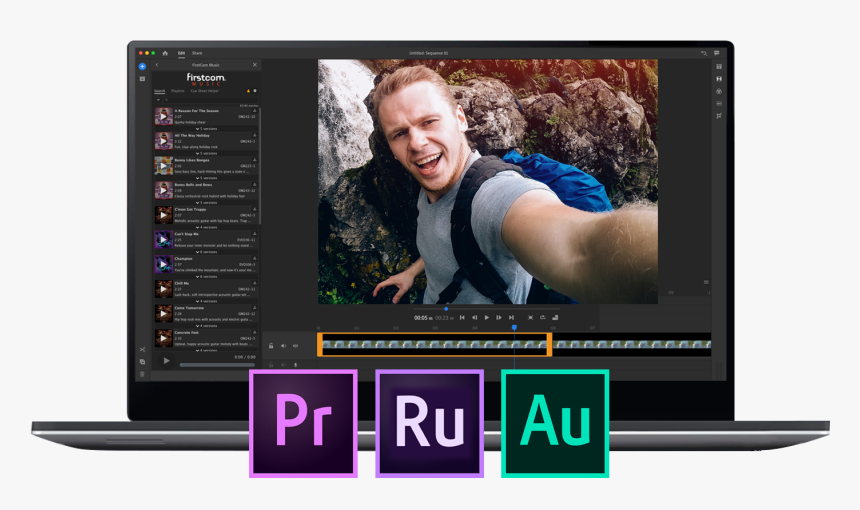Select the scissors split tool

tap(142, 349)
